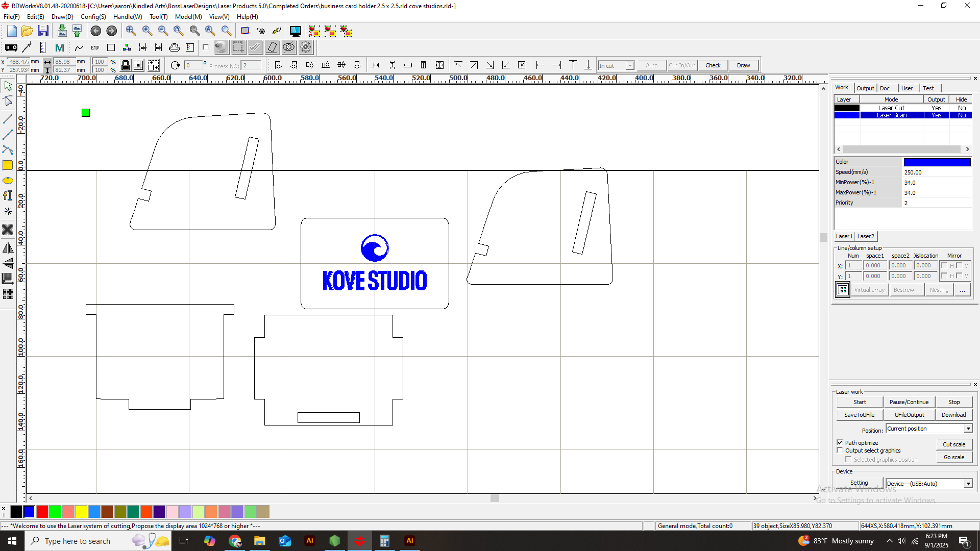Click the Export icon with green up arrow
The width and height of the screenshot is (980, 551).
click(77, 31)
